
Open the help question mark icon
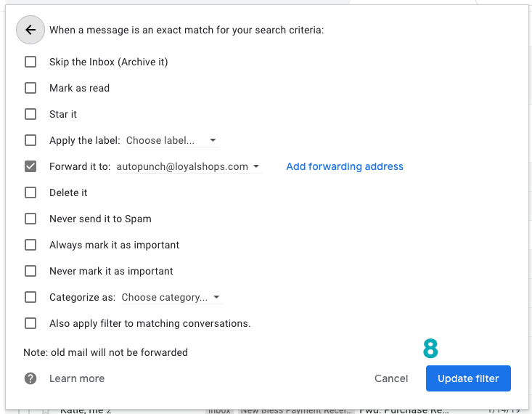(x=30, y=378)
